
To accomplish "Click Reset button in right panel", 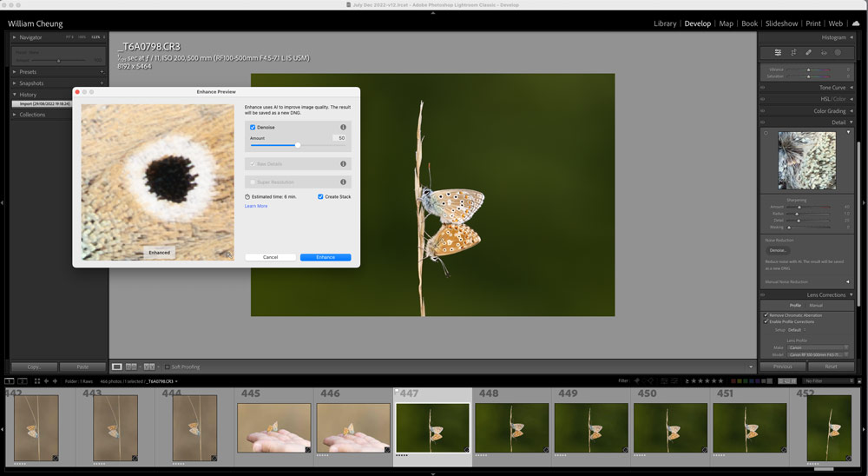I will (831, 367).
